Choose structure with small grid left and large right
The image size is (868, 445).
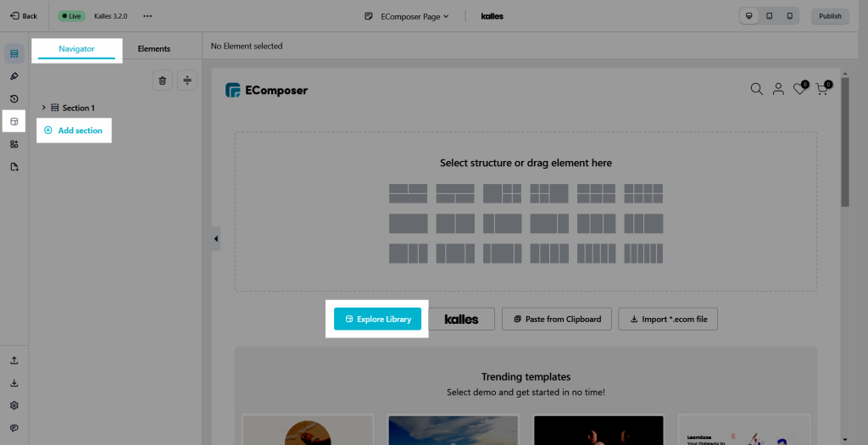pyautogui.click(x=549, y=194)
